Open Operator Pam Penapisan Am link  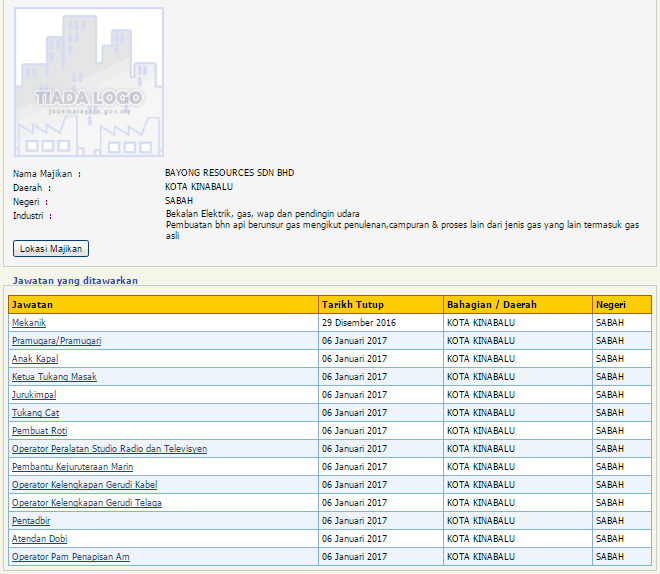[x=71, y=557]
